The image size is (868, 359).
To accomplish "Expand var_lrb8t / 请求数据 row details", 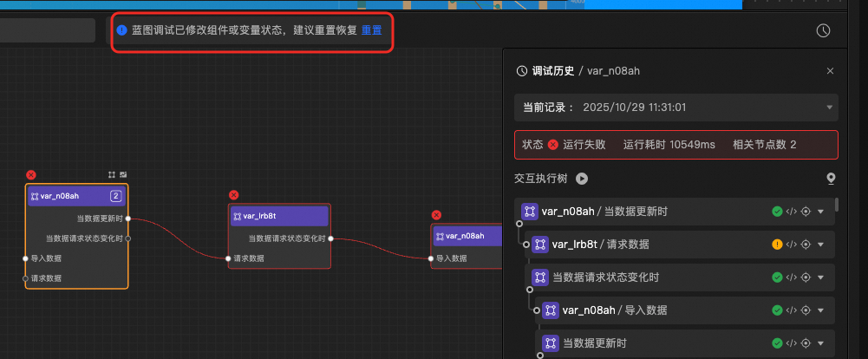I will [821, 245].
